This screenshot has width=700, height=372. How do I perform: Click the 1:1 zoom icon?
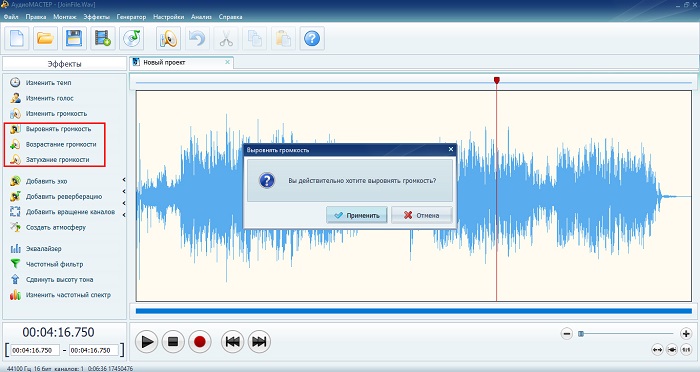[686, 350]
